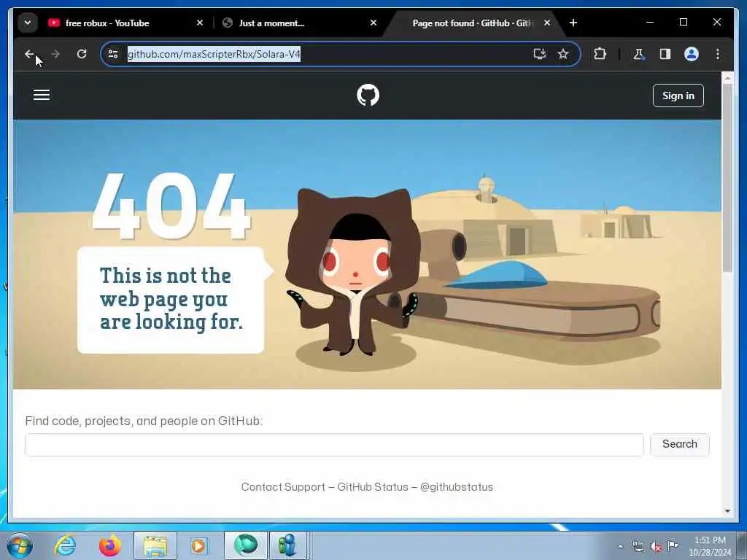
Task: Bookmark this page with the star icon
Action: (x=563, y=54)
